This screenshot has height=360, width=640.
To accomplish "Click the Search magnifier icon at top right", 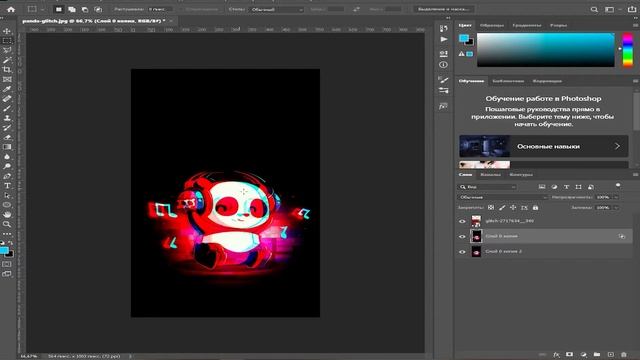I will pyautogui.click(x=594, y=9).
